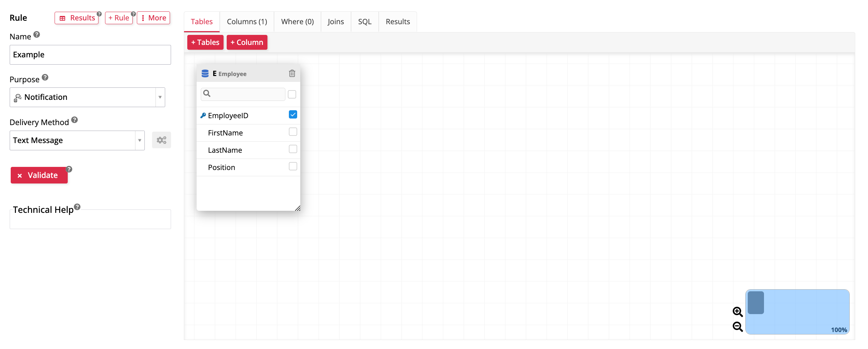Open the Purpose dropdown showing Notification
This screenshot has width=868, height=349.
(x=87, y=97)
